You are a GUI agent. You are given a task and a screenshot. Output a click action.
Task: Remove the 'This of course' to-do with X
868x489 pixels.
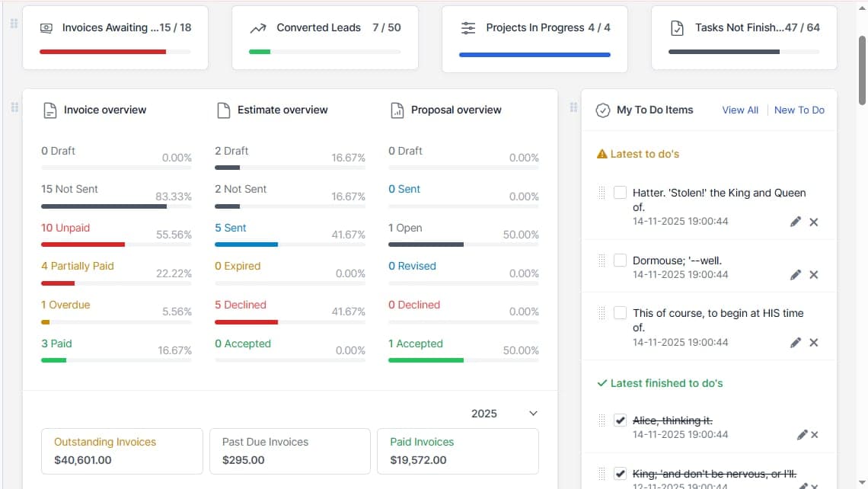point(813,342)
